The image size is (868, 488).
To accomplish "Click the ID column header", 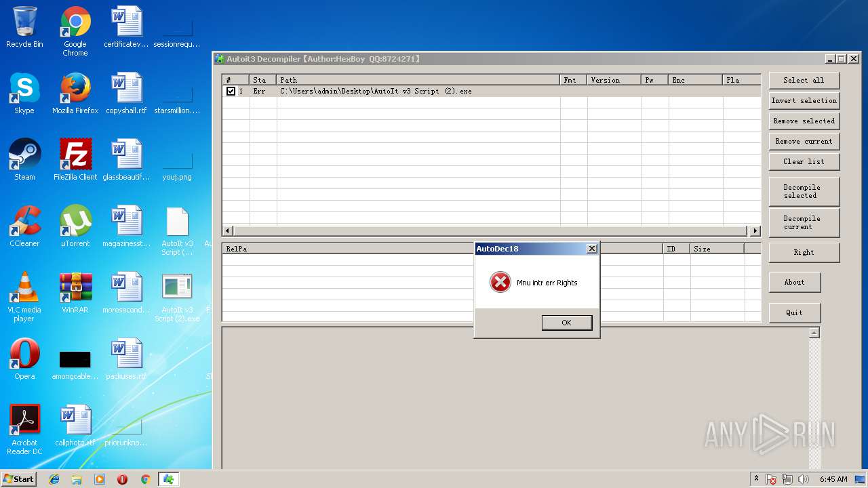I will (x=677, y=249).
